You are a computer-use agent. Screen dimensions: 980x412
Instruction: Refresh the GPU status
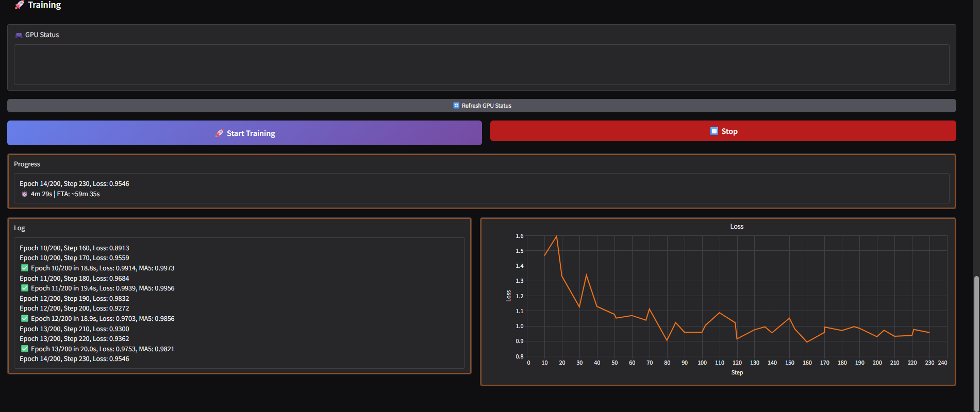click(481, 106)
